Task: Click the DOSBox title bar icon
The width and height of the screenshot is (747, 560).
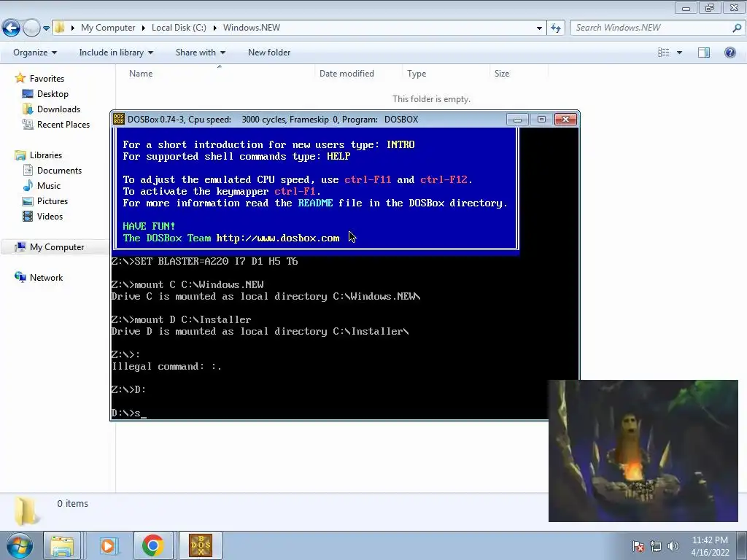Action: click(119, 119)
